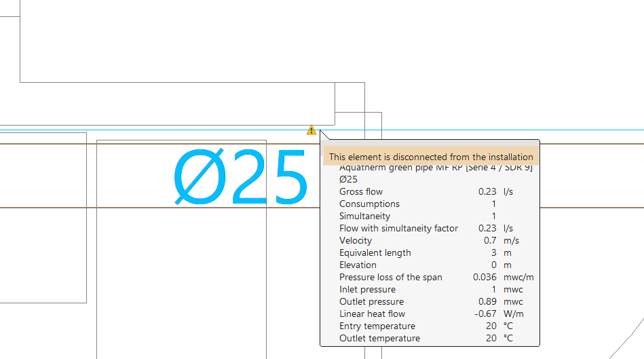The image size is (644, 359).
Task: Click the small Ø25 text in tooltip
Action: [348, 180]
